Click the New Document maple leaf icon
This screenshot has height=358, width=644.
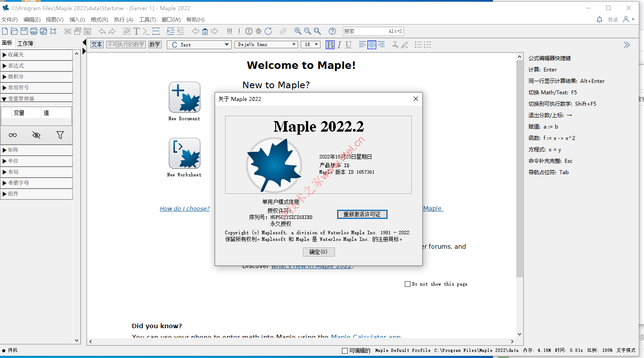pos(184,97)
